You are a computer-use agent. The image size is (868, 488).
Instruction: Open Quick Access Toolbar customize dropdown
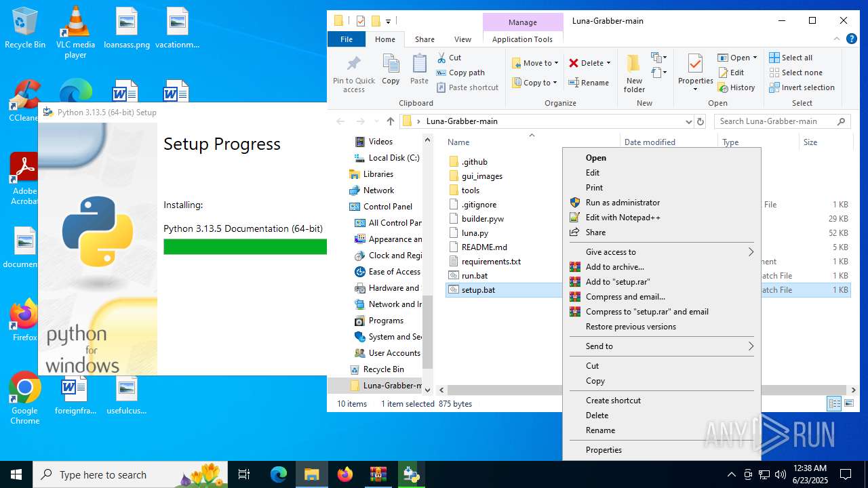coord(389,21)
